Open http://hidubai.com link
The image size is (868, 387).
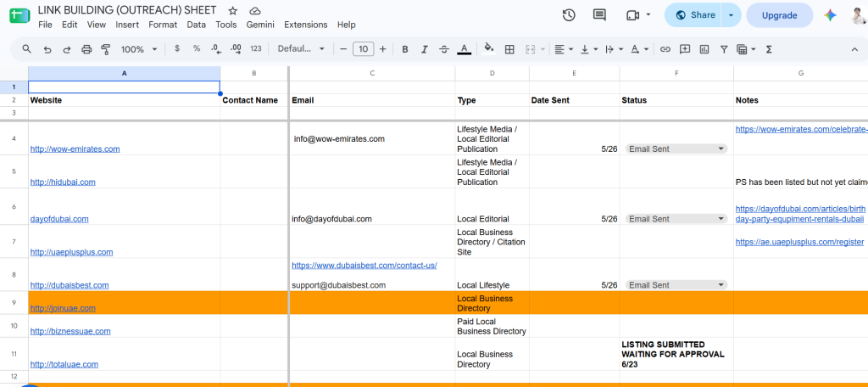point(63,182)
